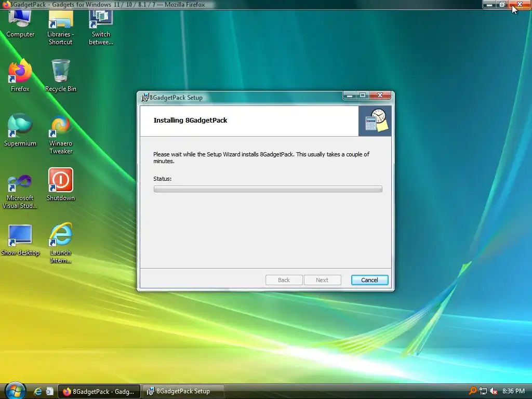
Task: Switch to 8GadgetPack Firefox taskbar button
Action: (99, 391)
